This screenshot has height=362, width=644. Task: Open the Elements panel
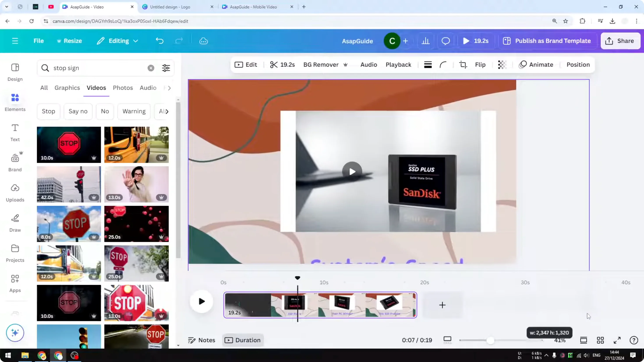click(x=15, y=102)
